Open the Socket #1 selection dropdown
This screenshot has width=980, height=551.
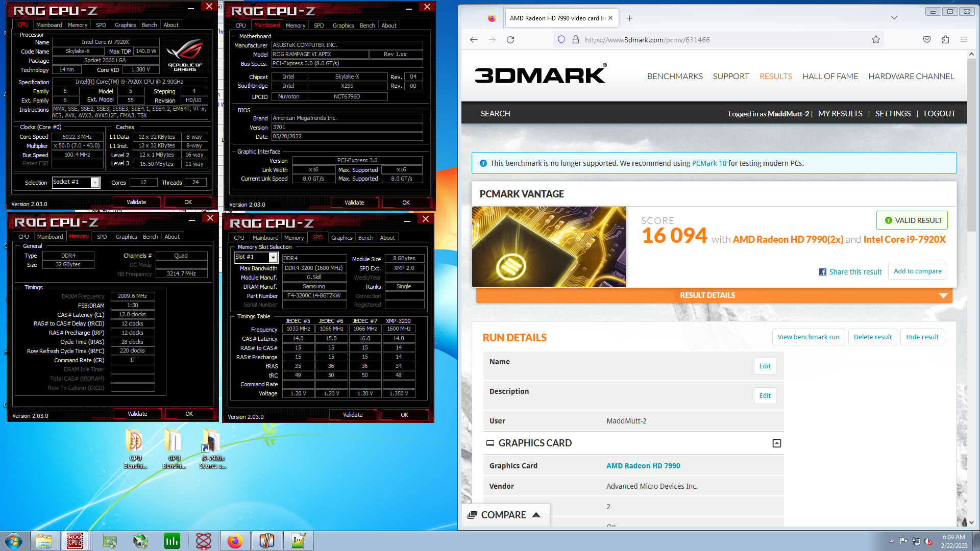95,183
